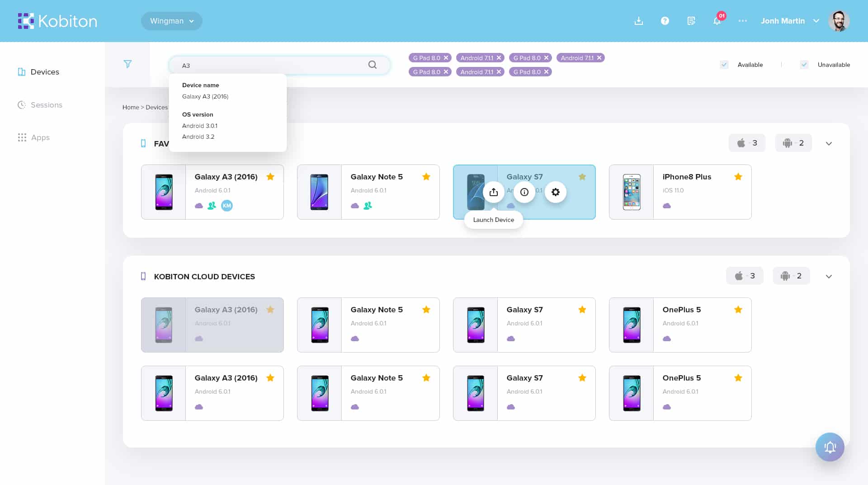This screenshot has width=868, height=485.
Task: Filter favorites by iOS count 3
Action: pos(747,143)
